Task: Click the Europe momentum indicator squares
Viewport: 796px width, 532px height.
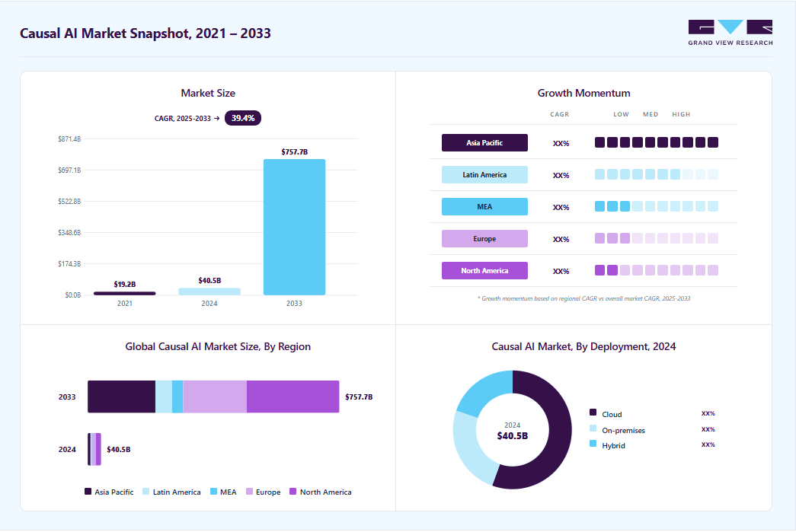Action: tap(657, 238)
